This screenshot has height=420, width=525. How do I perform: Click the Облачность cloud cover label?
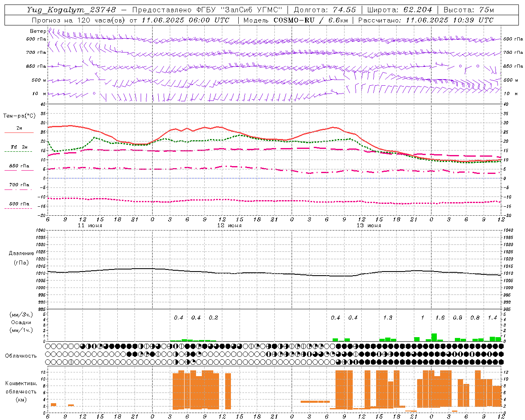tap(21, 356)
